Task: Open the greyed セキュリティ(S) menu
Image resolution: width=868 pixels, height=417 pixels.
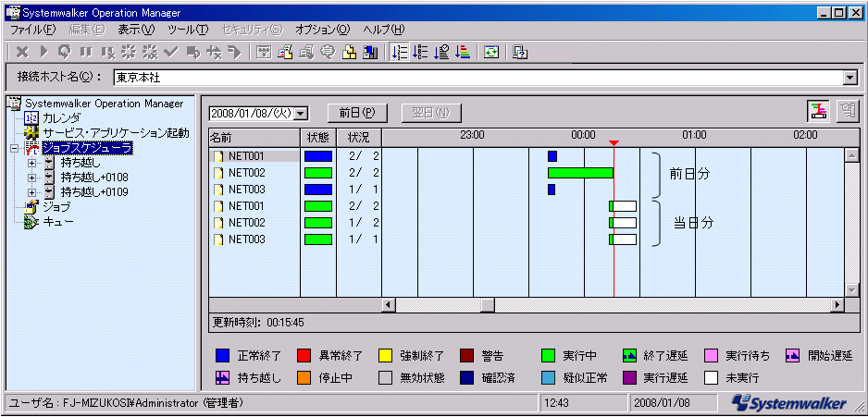Action: click(252, 30)
